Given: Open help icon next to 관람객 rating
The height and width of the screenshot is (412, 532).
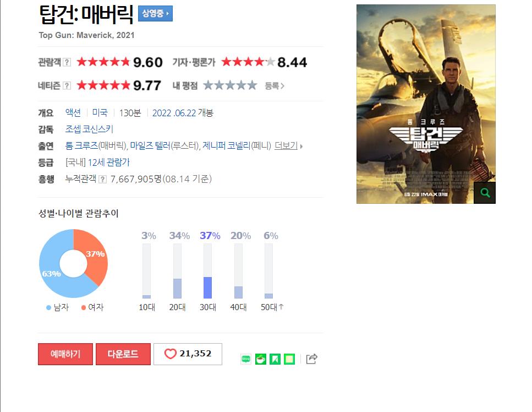Looking at the screenshot, I should click(x=67, y=62).
